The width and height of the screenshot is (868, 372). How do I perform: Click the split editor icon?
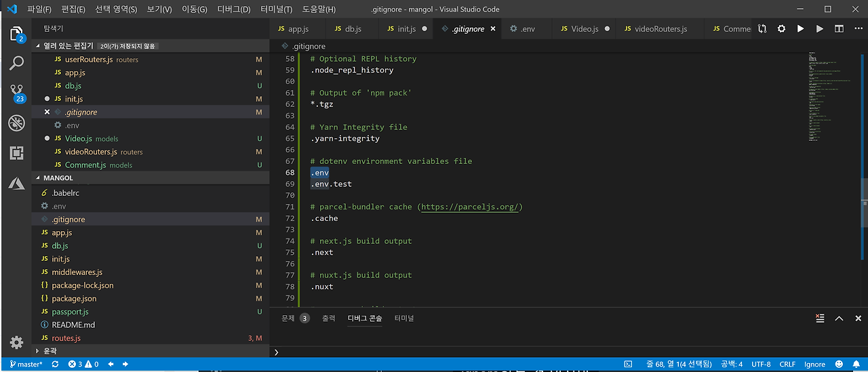click(x=839, y=29)
